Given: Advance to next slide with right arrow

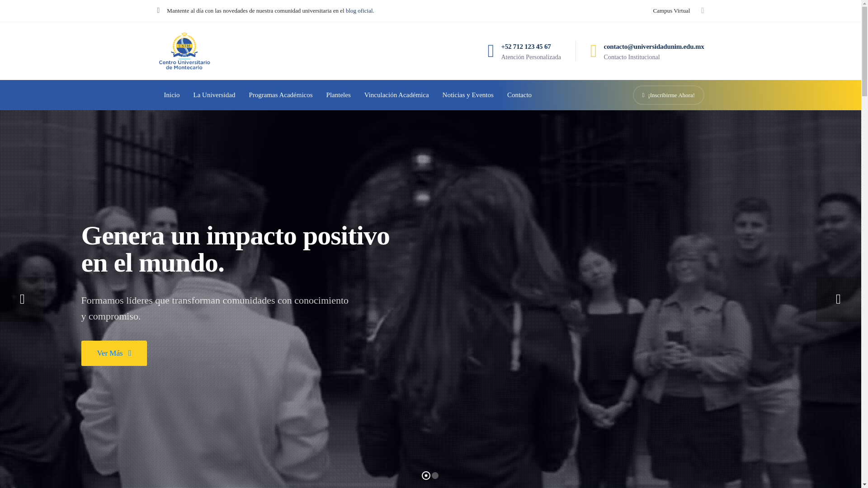Looking at the screenshot, I should coord(838,299).
